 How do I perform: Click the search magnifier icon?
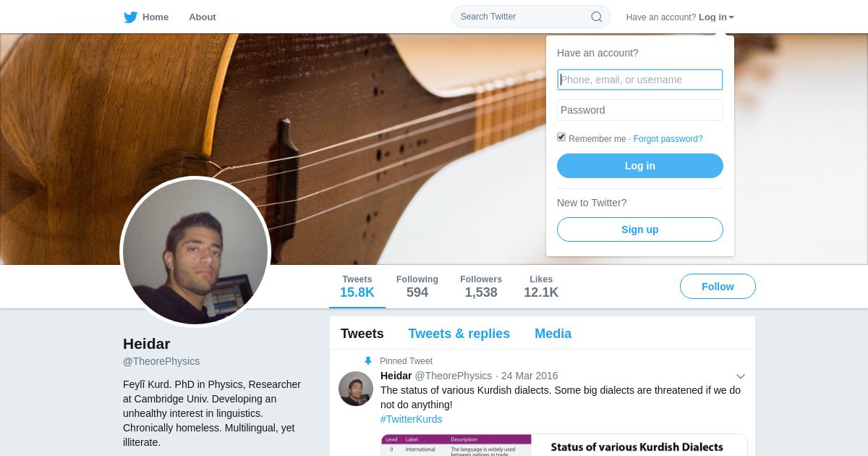click(x=597, y=17)
